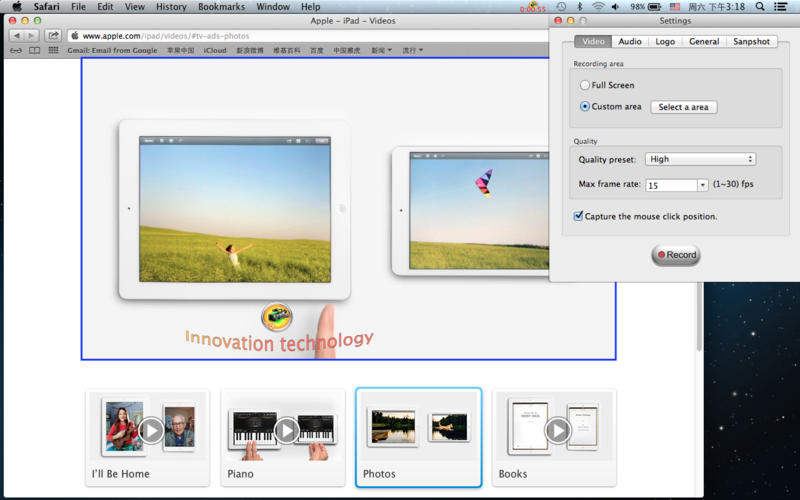This screenshot has height=500, width=800.
Task: Expand the Max frame rate combo box arrow
Action: (x=703, y=185)
